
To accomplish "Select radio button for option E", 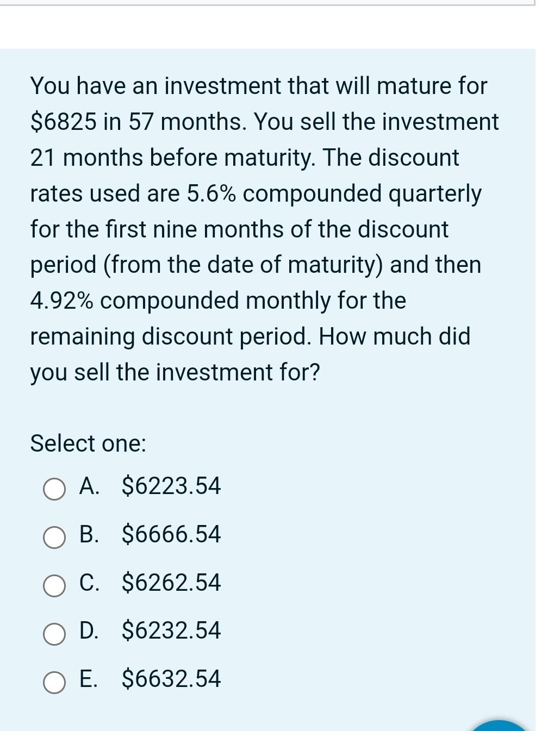I will click(54, 682).
